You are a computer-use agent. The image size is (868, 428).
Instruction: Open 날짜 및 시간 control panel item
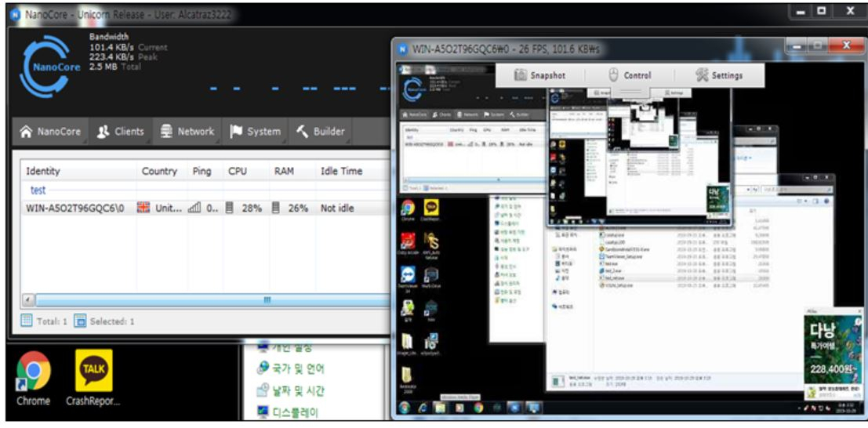(291, 391)
